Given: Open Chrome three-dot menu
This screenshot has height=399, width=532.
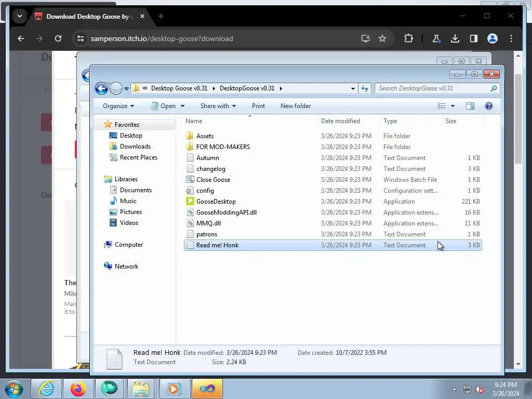Looking at the screenshot, I should tap(511, 38).
